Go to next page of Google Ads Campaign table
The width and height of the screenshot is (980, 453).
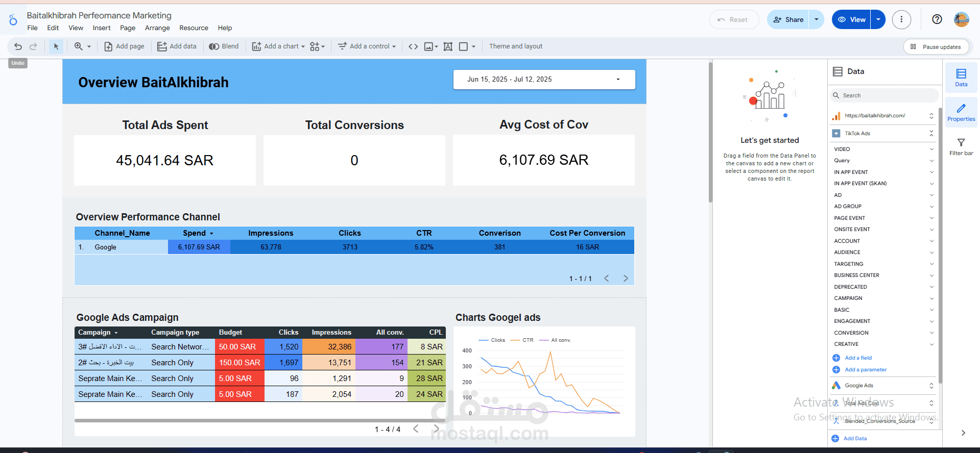point(436,429)
